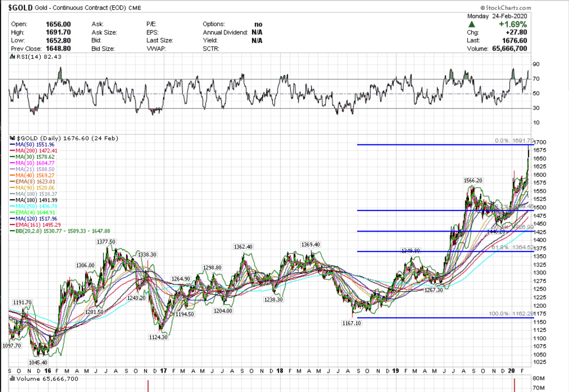The image size is (569, 392).
Task: Click the $GOLD ticker symbol title
Action: (20, 8)
